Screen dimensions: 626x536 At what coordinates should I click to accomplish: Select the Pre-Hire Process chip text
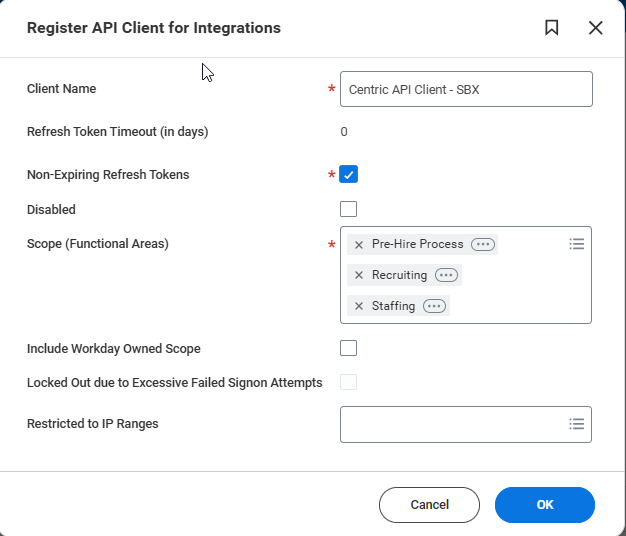click(418, 244)
